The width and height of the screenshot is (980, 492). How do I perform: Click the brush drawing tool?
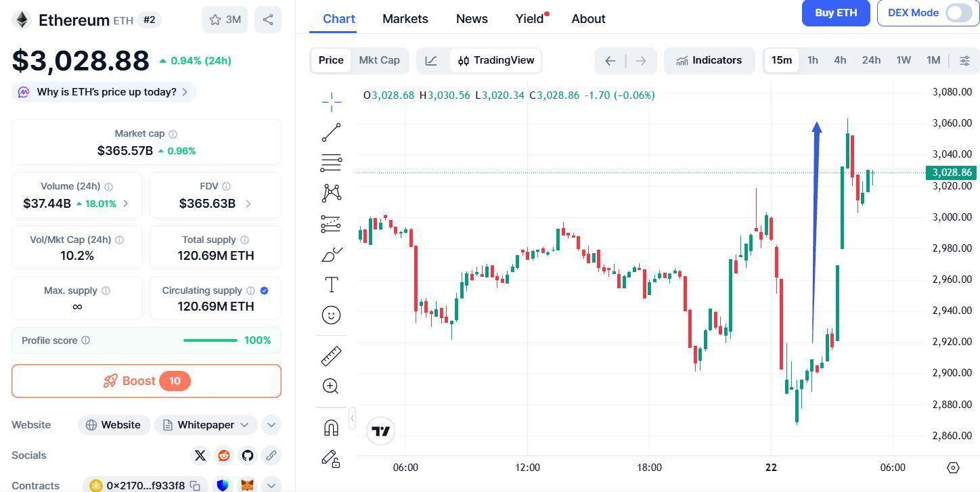[x=331, y=254]
